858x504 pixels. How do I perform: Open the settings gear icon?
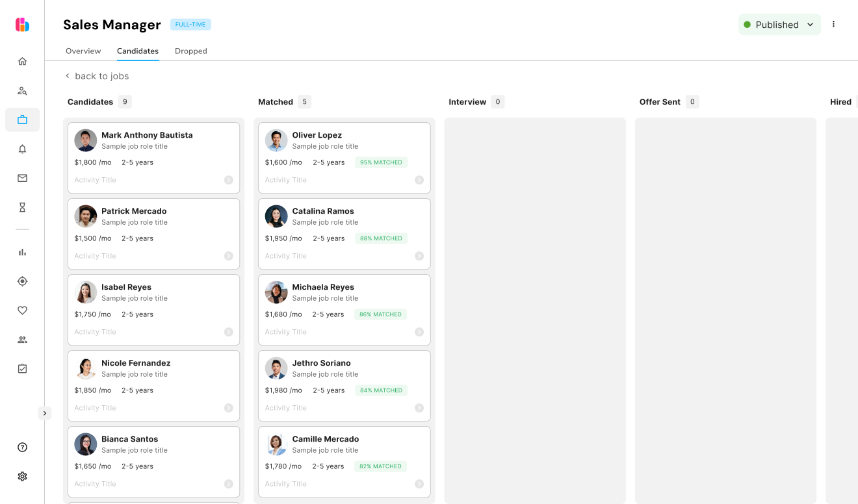[22, 476]
